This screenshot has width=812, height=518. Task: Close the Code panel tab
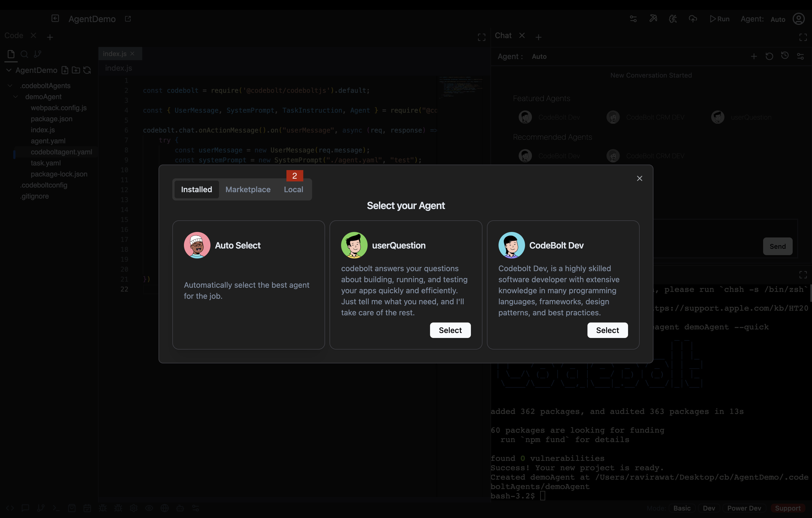pos(33,35)
